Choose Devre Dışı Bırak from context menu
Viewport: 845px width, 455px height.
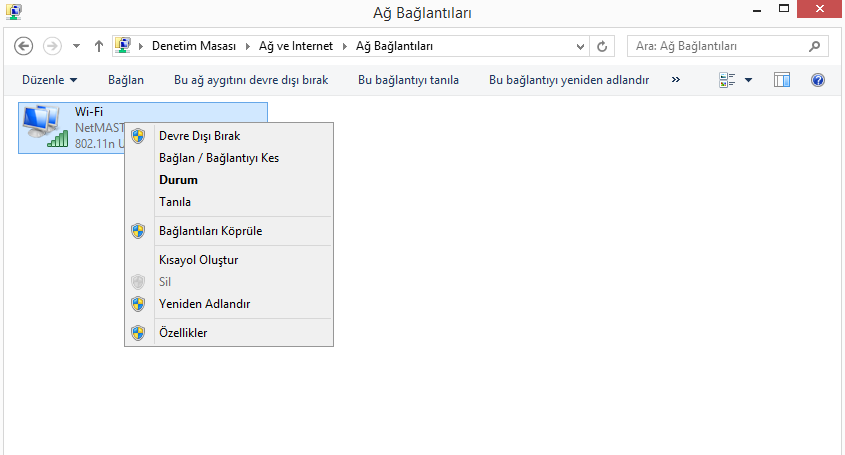[x=199, y=136]
